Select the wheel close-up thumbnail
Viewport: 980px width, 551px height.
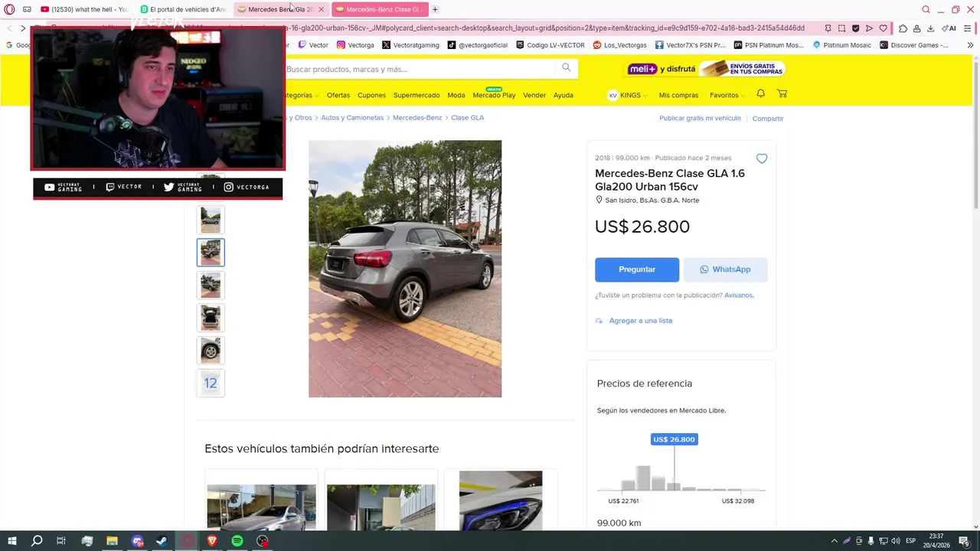(211, 350)
